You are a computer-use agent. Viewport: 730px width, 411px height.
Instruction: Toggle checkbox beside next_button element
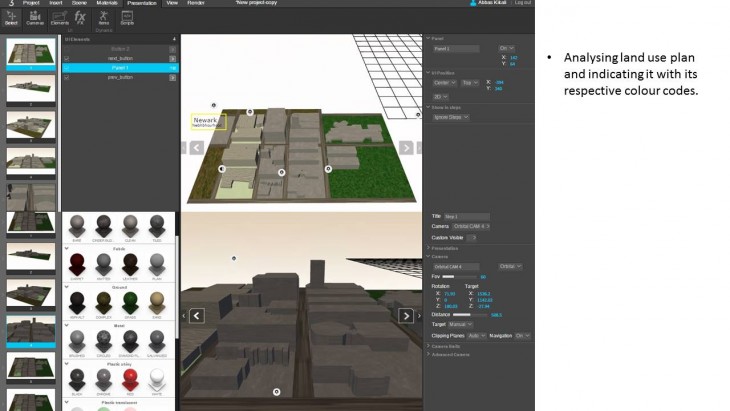coord(172,58)
